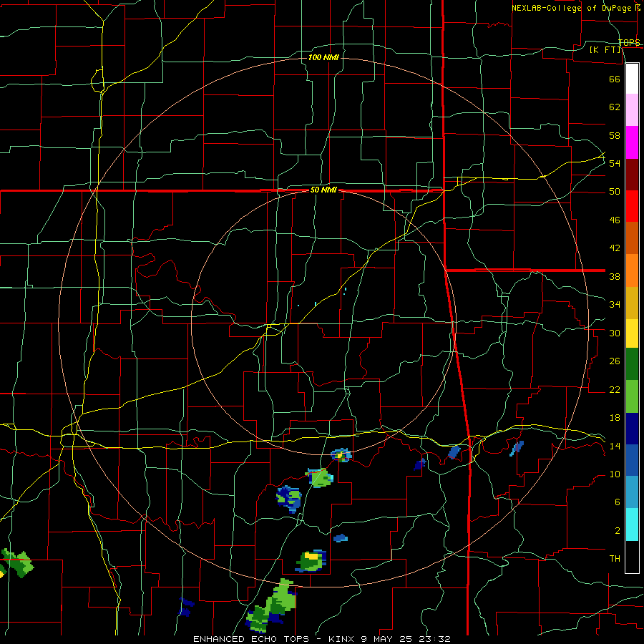Choose the bright yellow legend swatch

[x=632, y=333]
